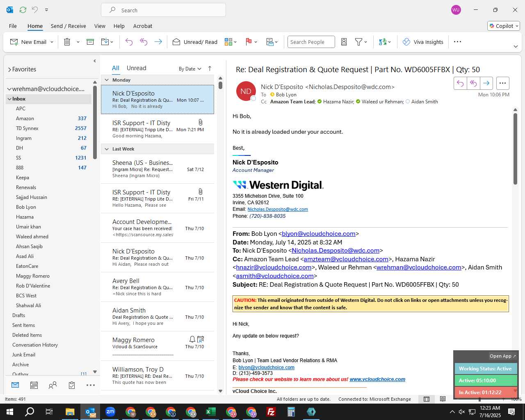This screenshot has width=525, height=420.
Task: Click the Undo icon in title bar
Action: 35,9
